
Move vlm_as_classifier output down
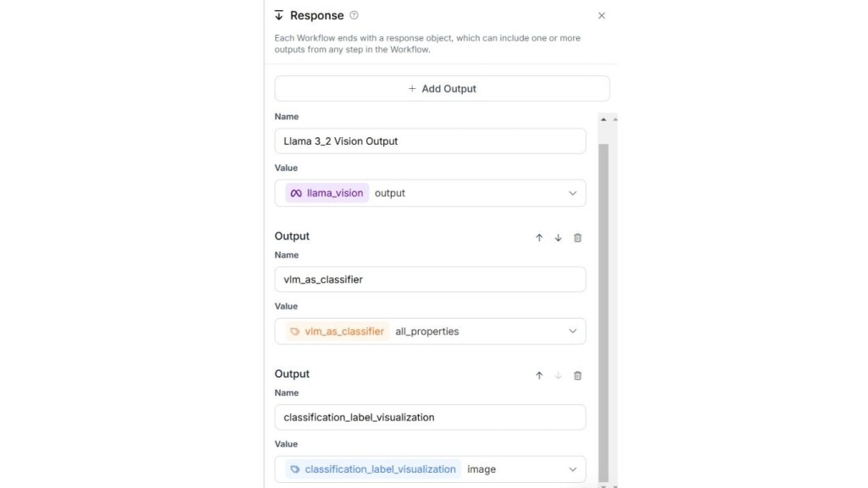[558, 238]
